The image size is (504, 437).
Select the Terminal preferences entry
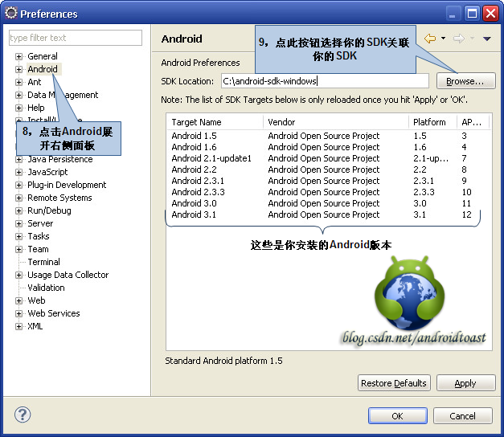pos(43,262)
